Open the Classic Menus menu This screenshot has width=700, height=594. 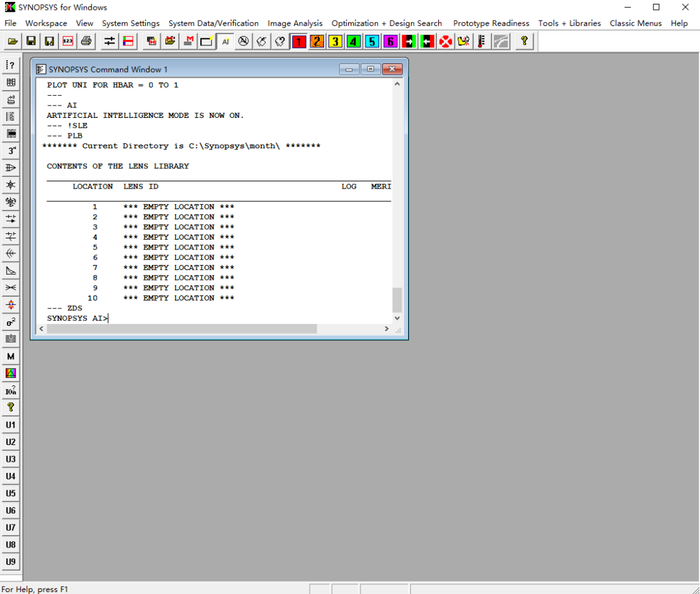635,23
